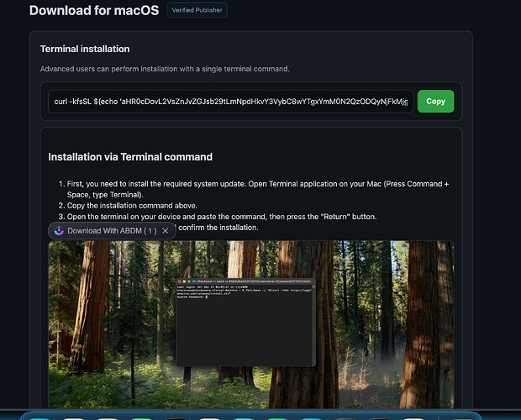This screenshot has width=521, height=420.
Task: Click 'Installation via Terminal command' heading
Action: point(130,157)
